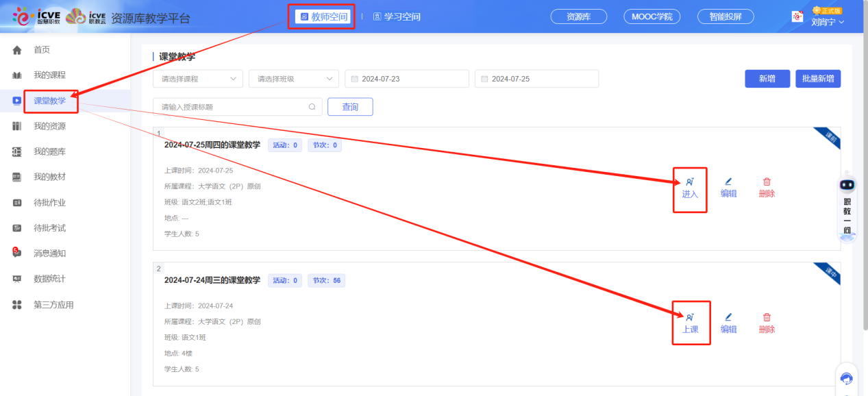Image resolution: width=868 pixels, height=396 pixels.
Task: Open the customer service headset icon
Action: coord(847,379)
